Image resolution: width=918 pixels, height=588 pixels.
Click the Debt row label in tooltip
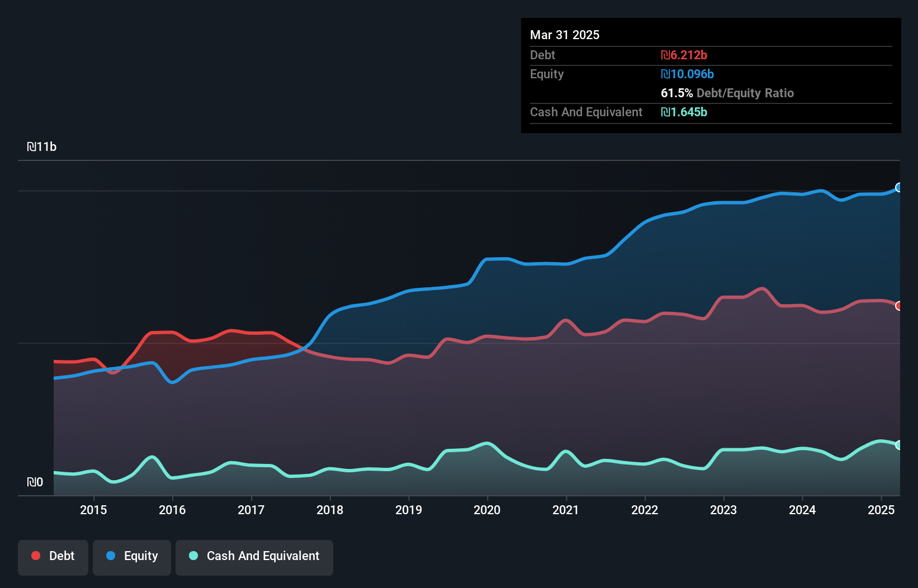542,55
